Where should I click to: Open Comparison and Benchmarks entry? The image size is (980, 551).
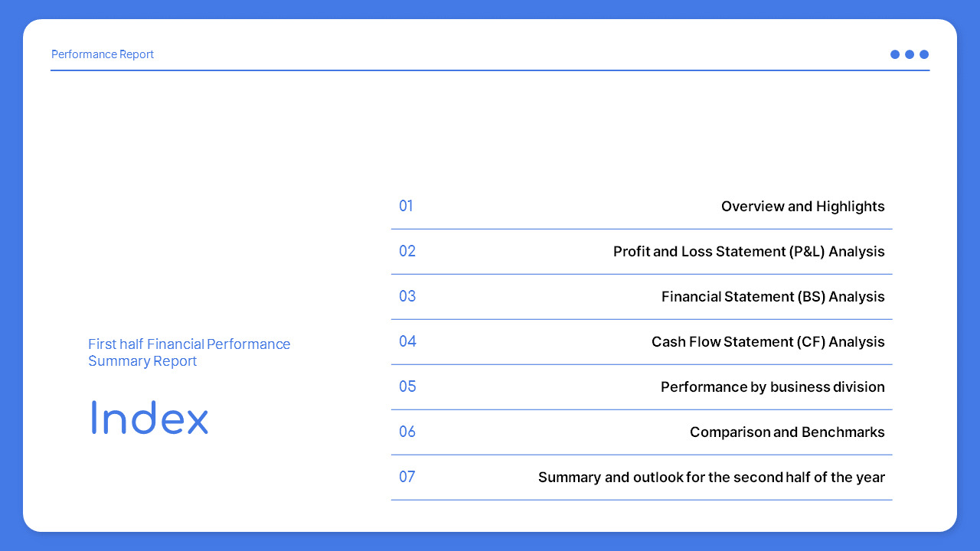(787, 432)
